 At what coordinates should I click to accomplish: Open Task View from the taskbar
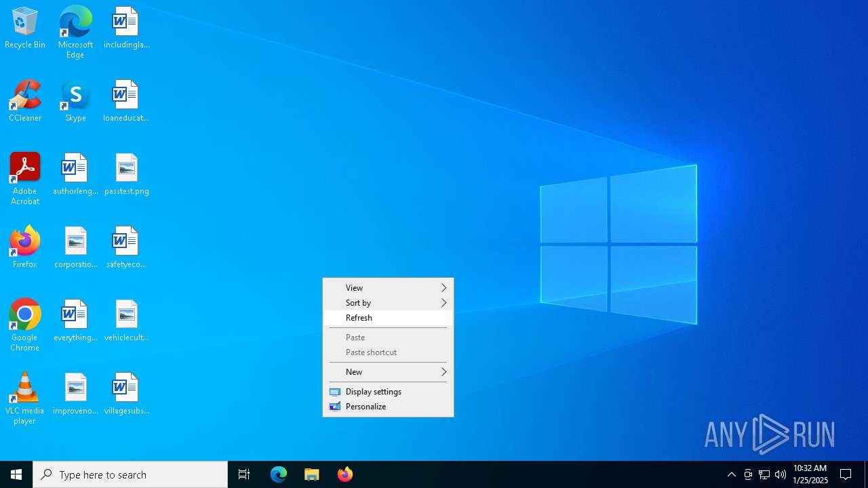click(244, 474)
